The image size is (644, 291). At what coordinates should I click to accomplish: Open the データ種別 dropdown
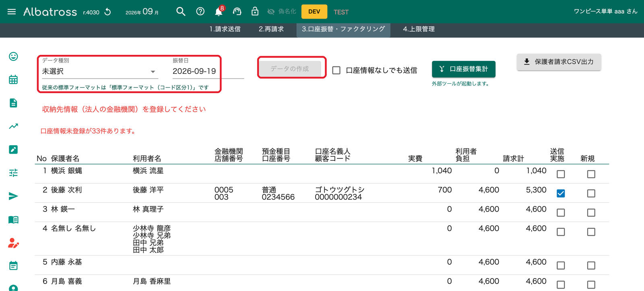point(100,71)
